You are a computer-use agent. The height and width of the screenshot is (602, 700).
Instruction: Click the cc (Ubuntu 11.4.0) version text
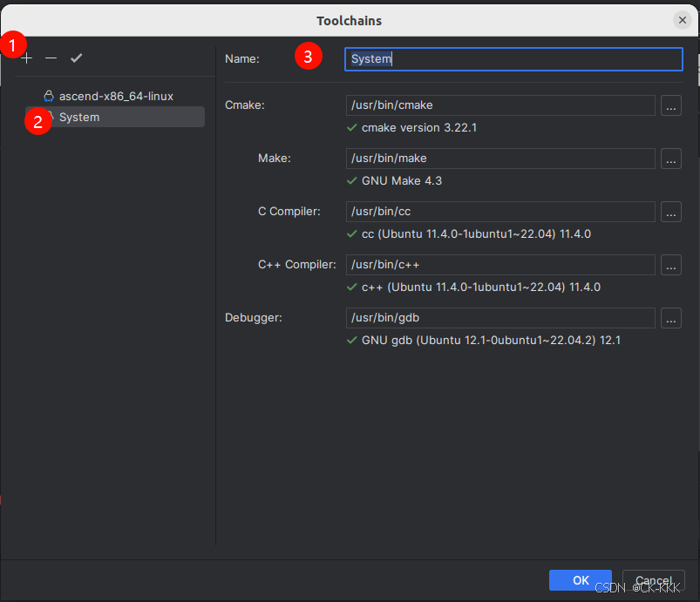coord(476,233)
